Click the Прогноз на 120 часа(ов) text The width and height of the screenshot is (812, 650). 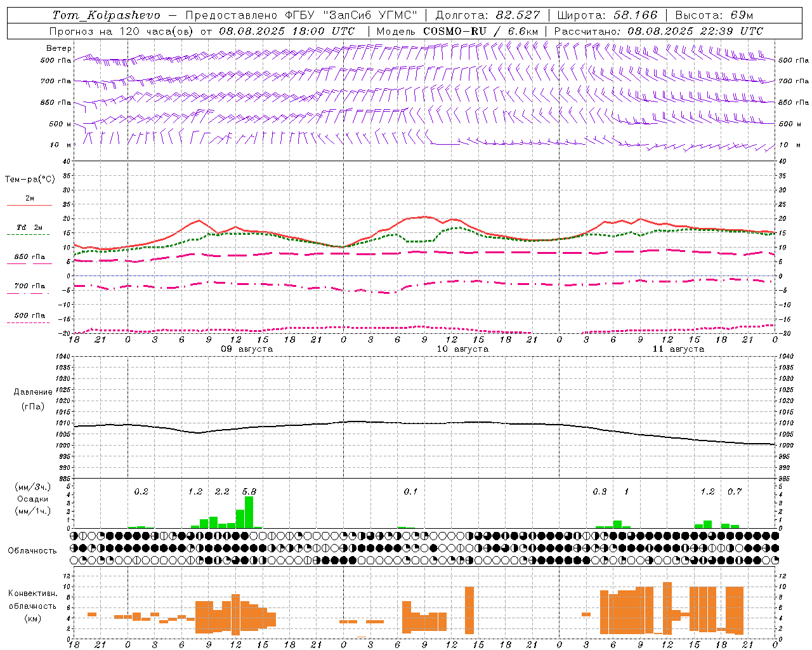click(122, 31)
